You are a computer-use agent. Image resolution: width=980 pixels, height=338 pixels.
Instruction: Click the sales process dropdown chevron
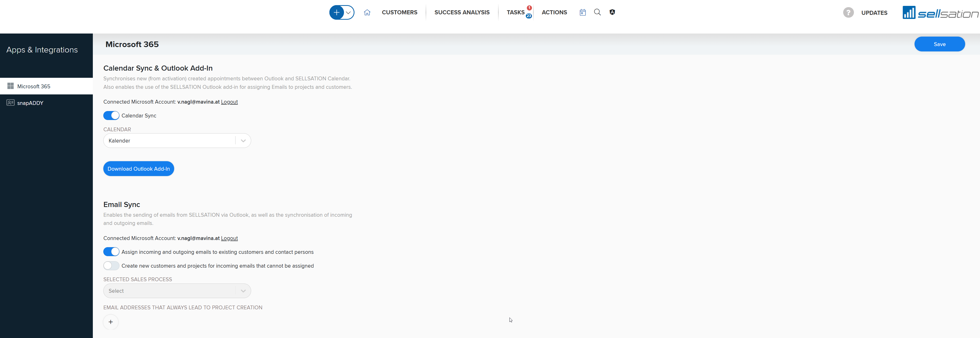243,291
